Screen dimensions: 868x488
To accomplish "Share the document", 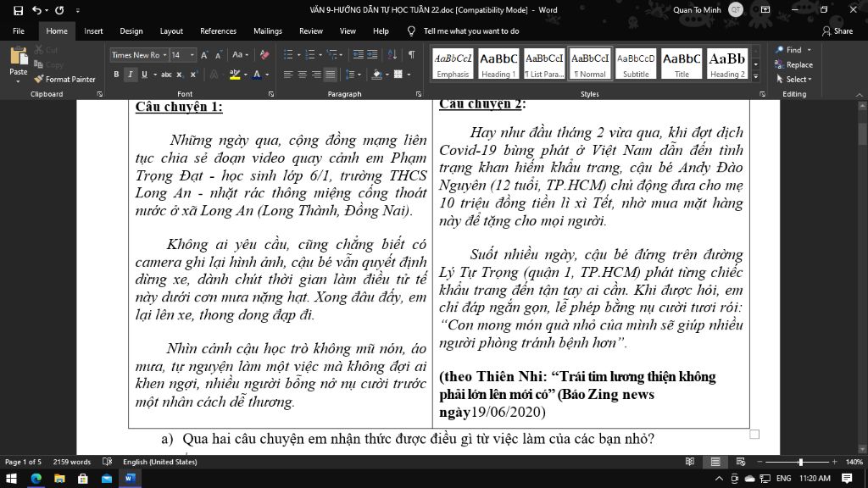I will 837,31.
